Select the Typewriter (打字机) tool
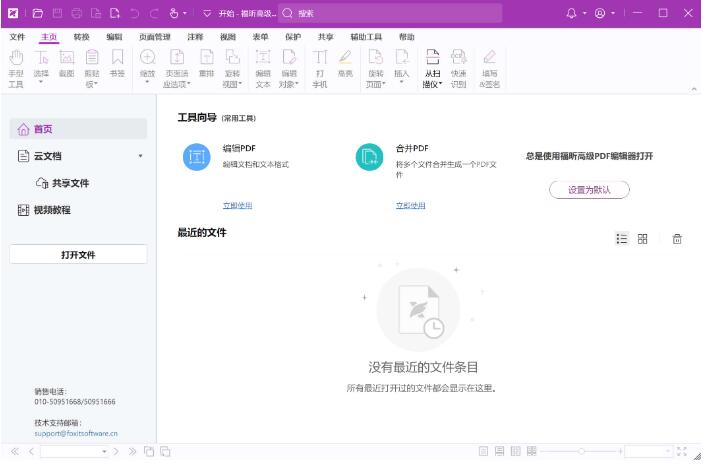703x464 pixels. tap(320, 69)
